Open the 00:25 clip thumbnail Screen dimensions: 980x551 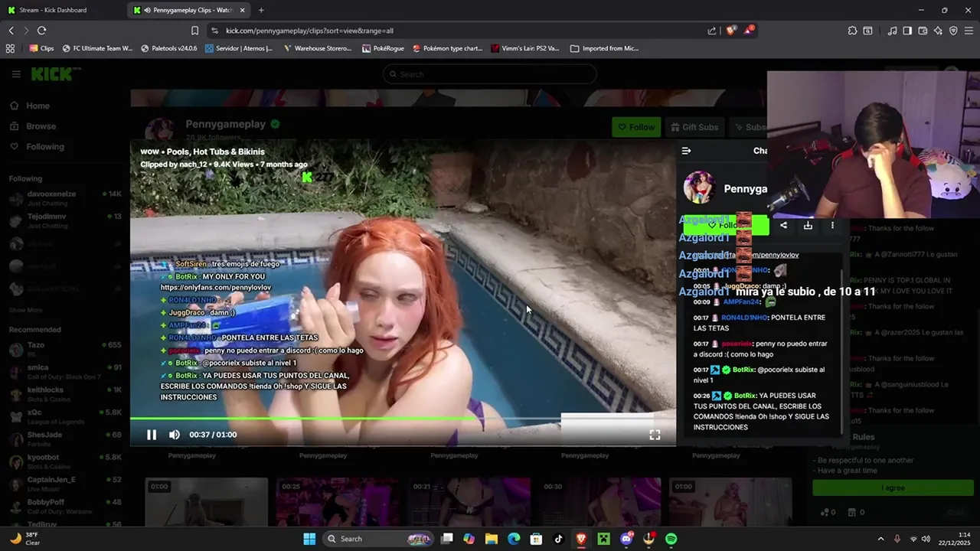click(337, 502)
